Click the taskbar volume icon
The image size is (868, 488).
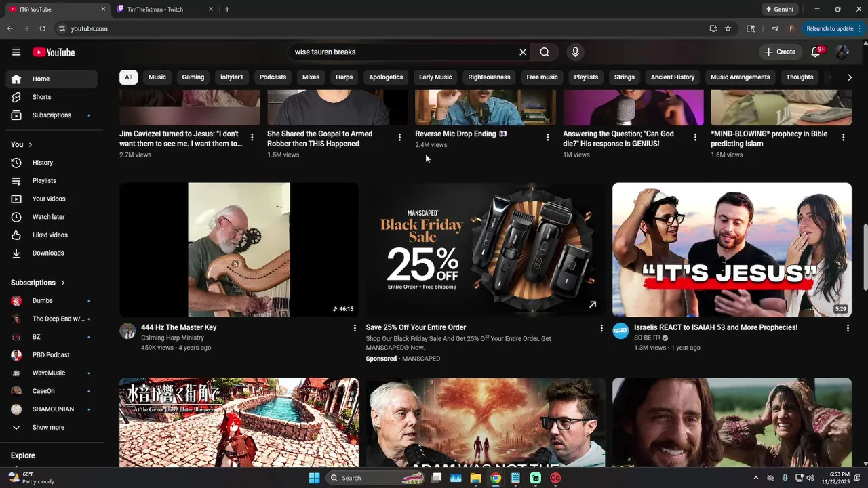coord(810,478)
